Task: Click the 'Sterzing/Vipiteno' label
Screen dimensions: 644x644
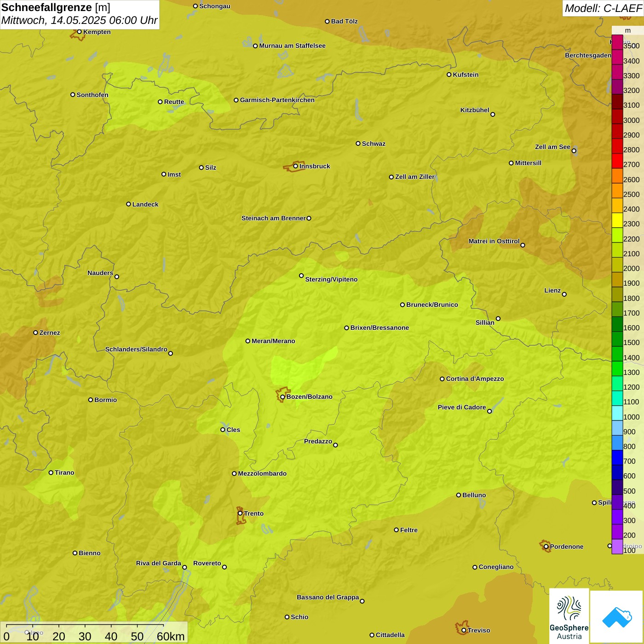Action: [331, 279]
